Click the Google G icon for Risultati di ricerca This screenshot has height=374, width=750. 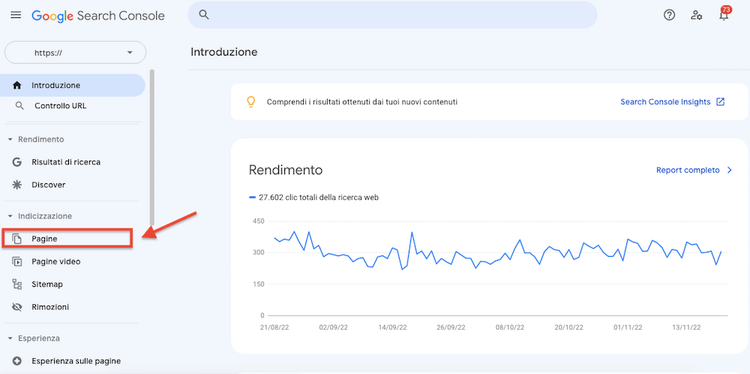click(17, 162)
